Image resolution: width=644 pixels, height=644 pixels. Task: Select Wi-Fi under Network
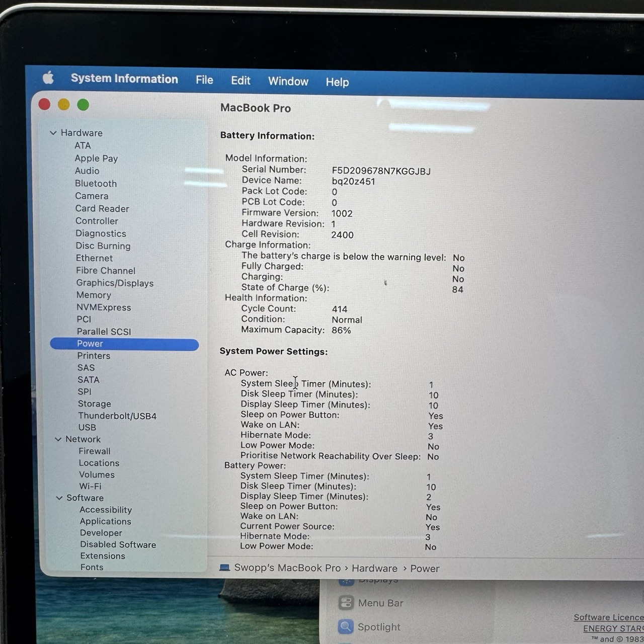tap(90, 486)
